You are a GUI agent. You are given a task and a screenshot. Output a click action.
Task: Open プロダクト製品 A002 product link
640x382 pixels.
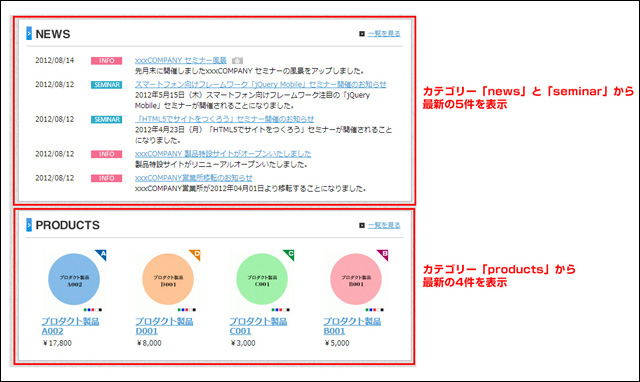click(70, 326)
